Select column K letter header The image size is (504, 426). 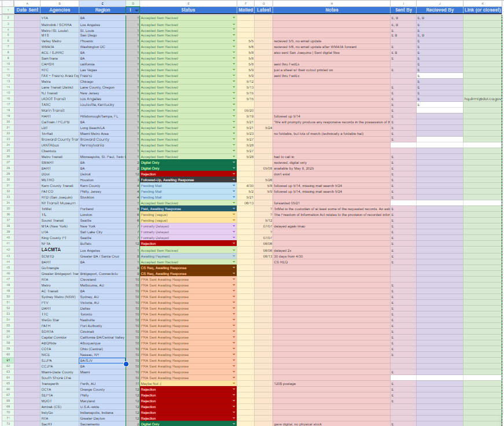pos(483,3)
